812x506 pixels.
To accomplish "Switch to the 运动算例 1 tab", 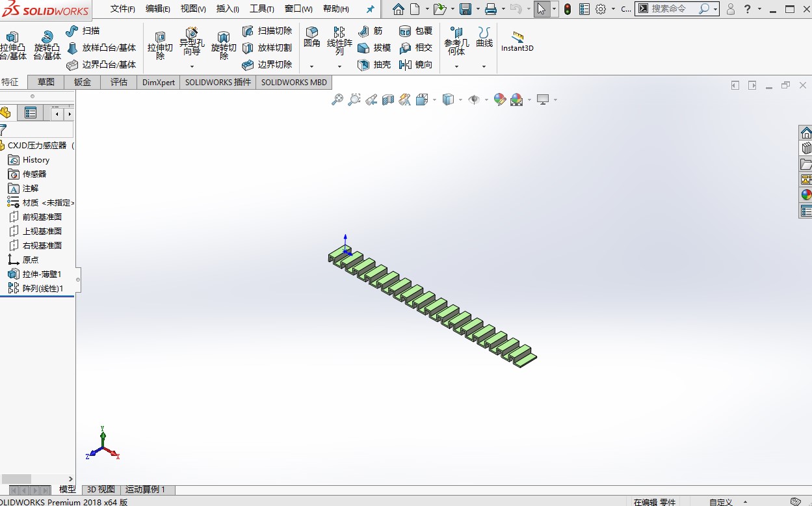I will click(x=147, y=490).
